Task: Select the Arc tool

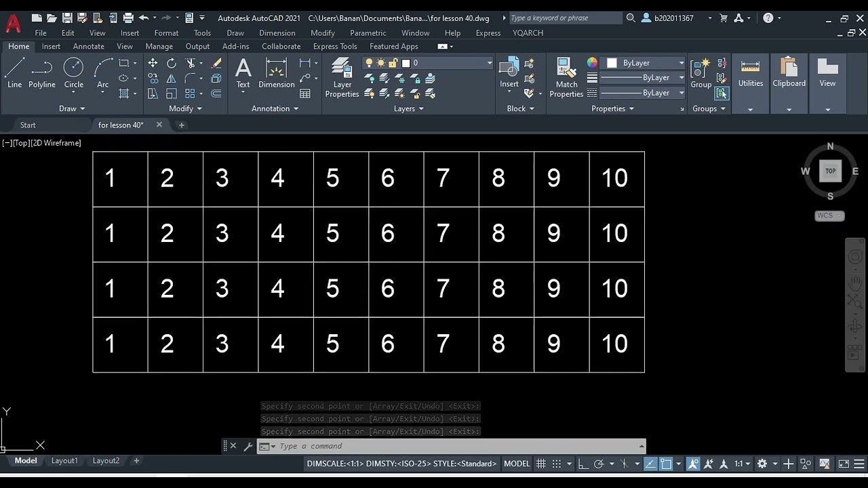Action: [x=102, y=73]
